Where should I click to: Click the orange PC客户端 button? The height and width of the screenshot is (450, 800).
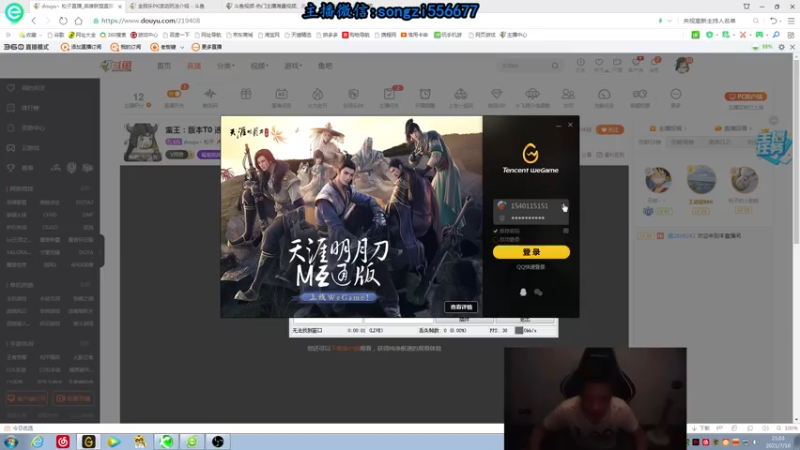click(x=745, y=96)
